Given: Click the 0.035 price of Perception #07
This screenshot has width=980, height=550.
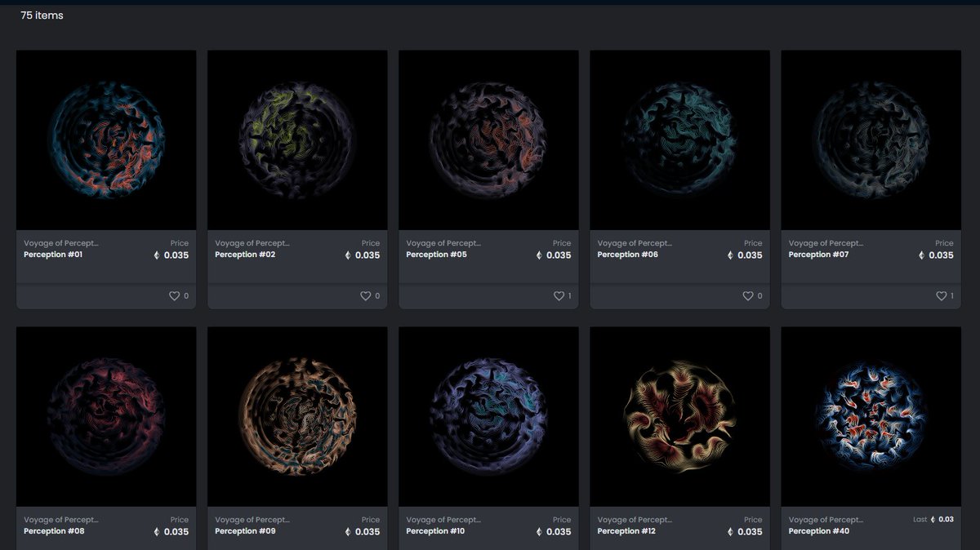Looking at the screenshot, I should [x=941, y=255].
